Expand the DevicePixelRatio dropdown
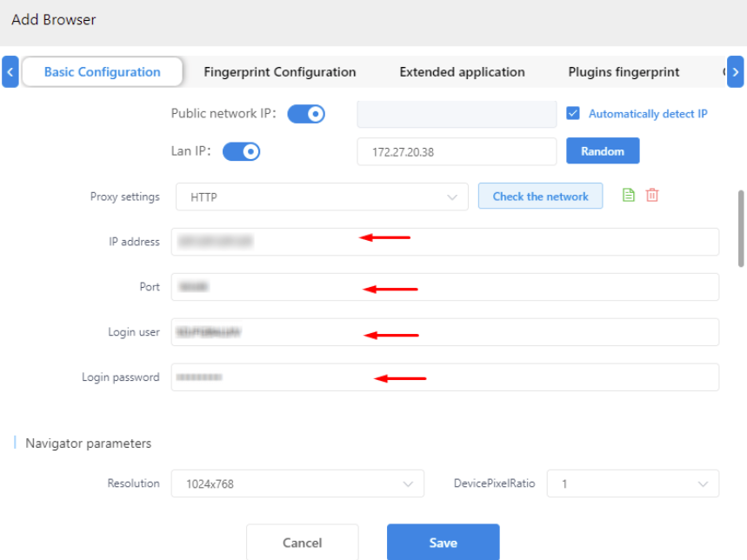 (x=632, y=483)
